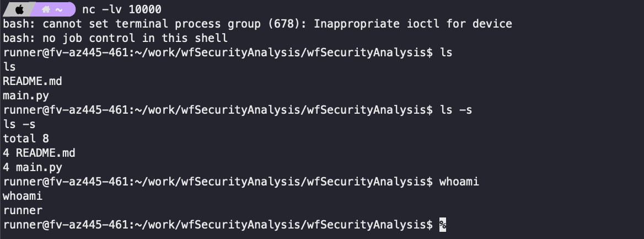The height and width of the screenshot is (239, 644).
Task: Click the 'runner' output line
Action: [23, 210]
